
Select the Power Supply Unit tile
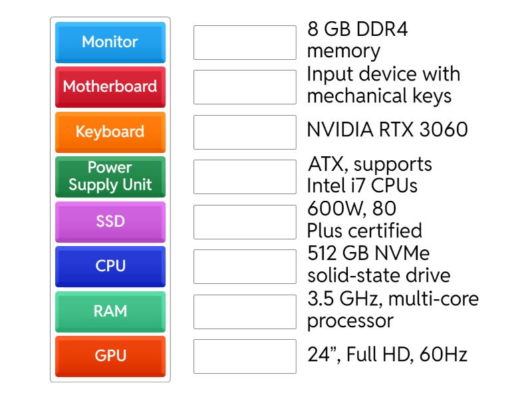coord(110,176)
